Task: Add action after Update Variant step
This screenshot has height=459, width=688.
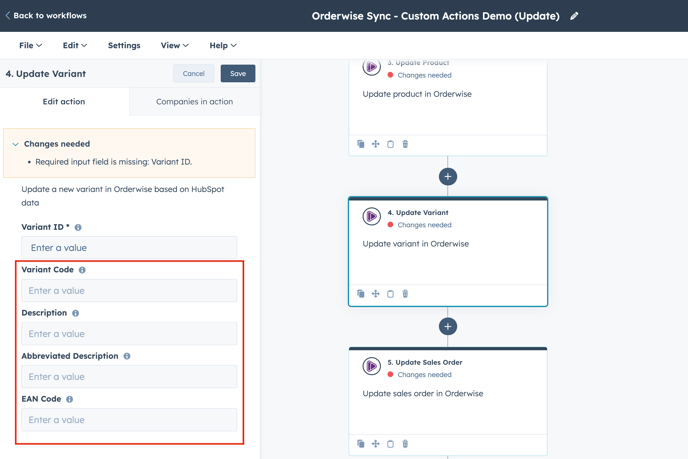Action: tap(448, 326)
